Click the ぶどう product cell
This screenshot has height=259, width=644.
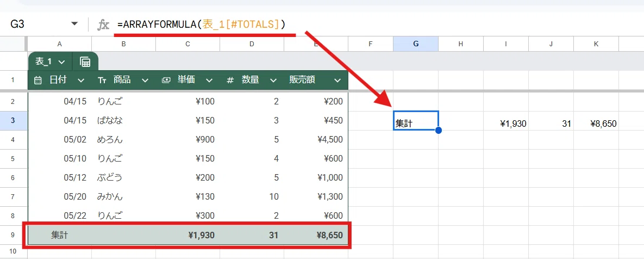coord(123,178)
